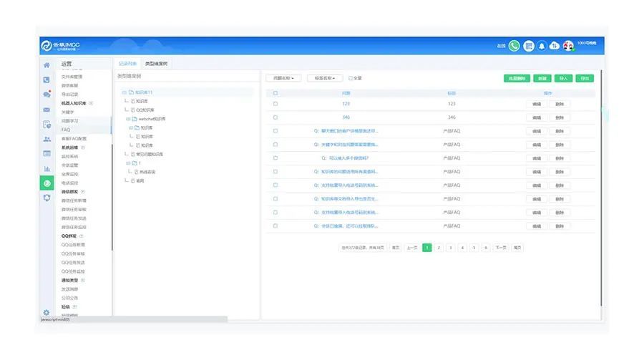644x358 pixels.
Task: Open 关键字 in the sidebar menu
Action: point(68,112)
